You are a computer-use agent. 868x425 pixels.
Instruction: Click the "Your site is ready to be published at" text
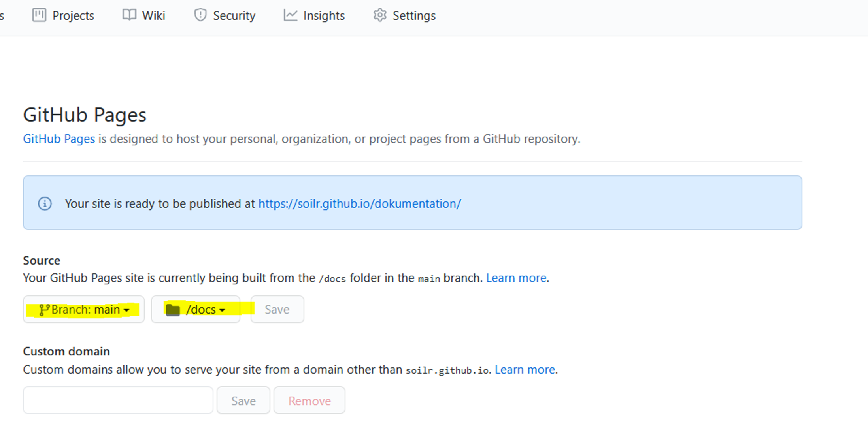[x=160, y=204]
